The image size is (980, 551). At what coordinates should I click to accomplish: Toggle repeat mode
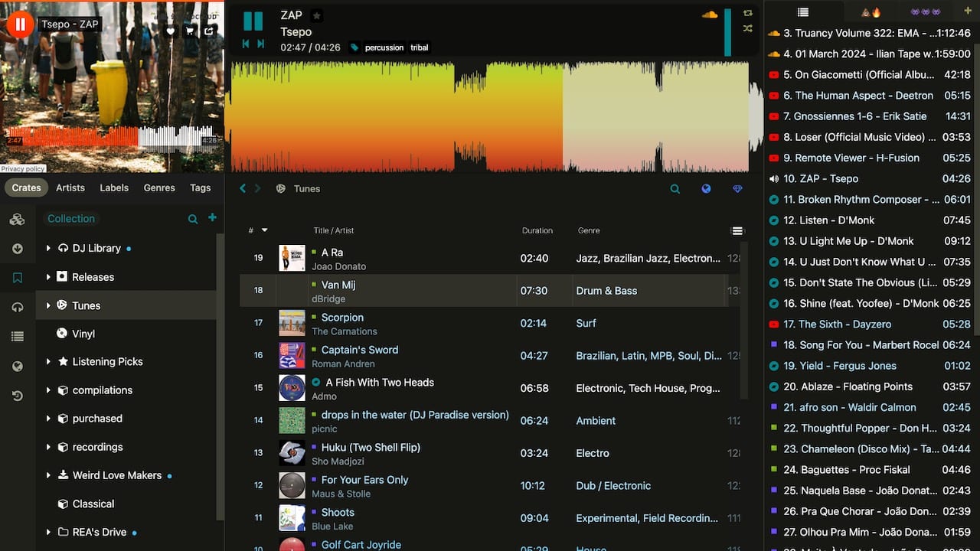click(748, 13)
